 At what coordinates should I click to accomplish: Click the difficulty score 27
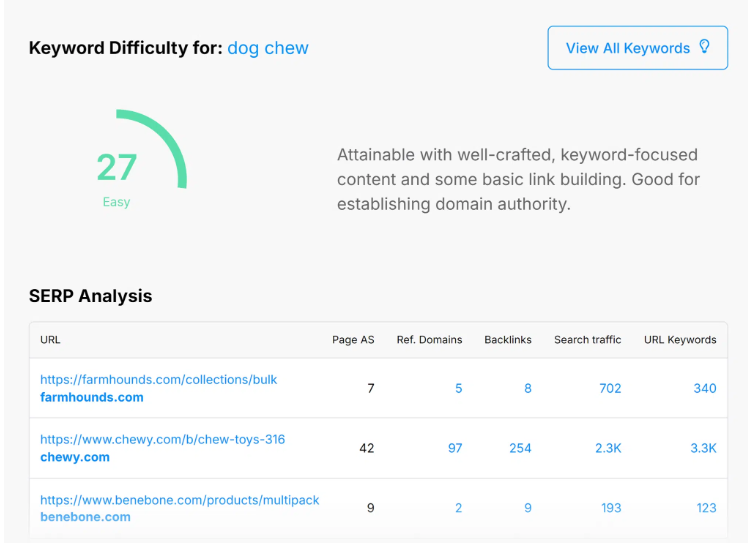tap(116, 167)
